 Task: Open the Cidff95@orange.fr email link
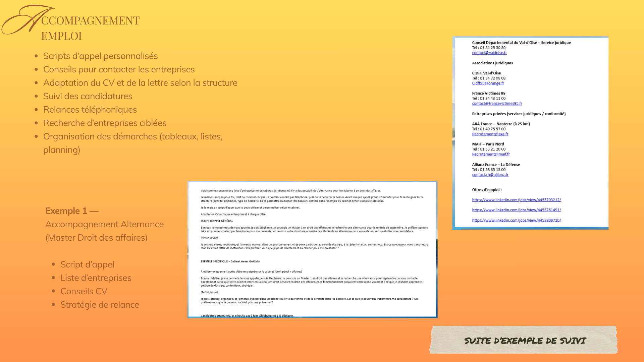(x=488, y=83)
